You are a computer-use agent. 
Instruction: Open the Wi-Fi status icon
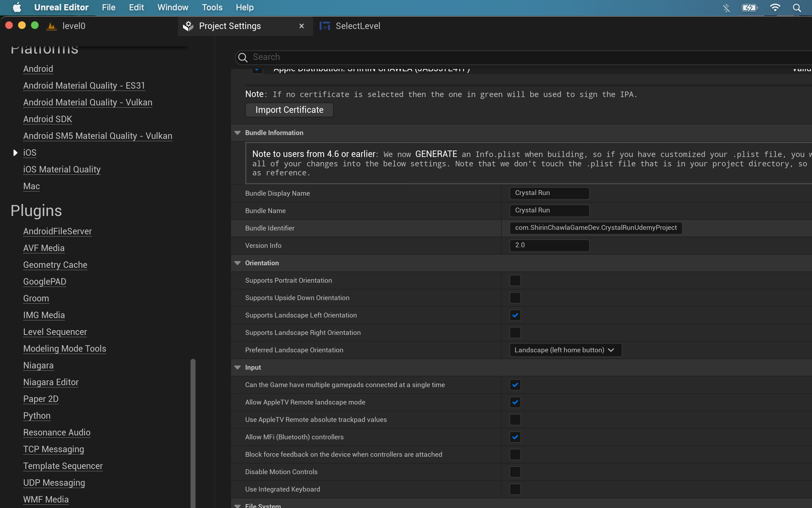tap(775, 7)
